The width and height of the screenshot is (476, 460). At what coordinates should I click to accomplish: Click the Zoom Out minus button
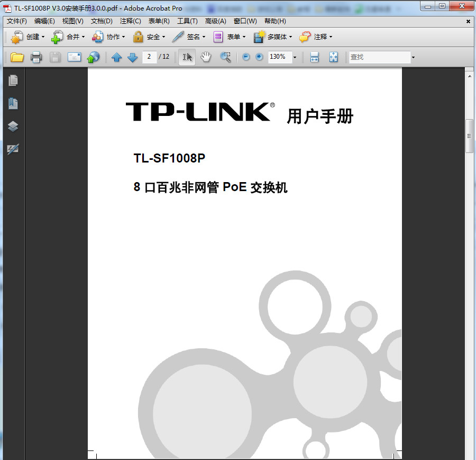point(246,57)
